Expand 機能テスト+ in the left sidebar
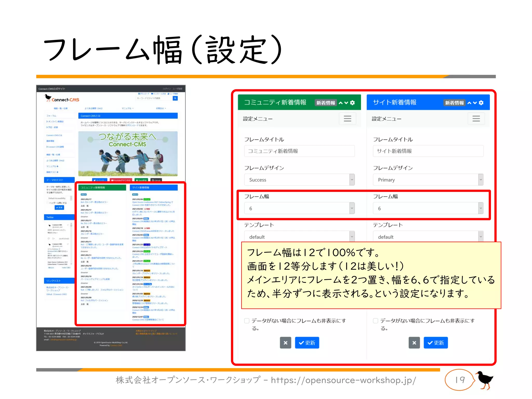The height and width of the screenshot is (399, 532). [x=52, y=172]
